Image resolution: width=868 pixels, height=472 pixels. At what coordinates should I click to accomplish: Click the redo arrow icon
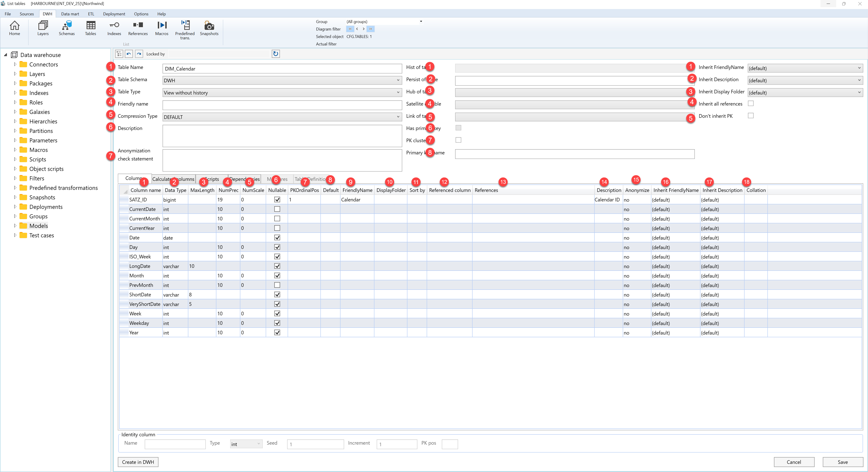point(139,54)
